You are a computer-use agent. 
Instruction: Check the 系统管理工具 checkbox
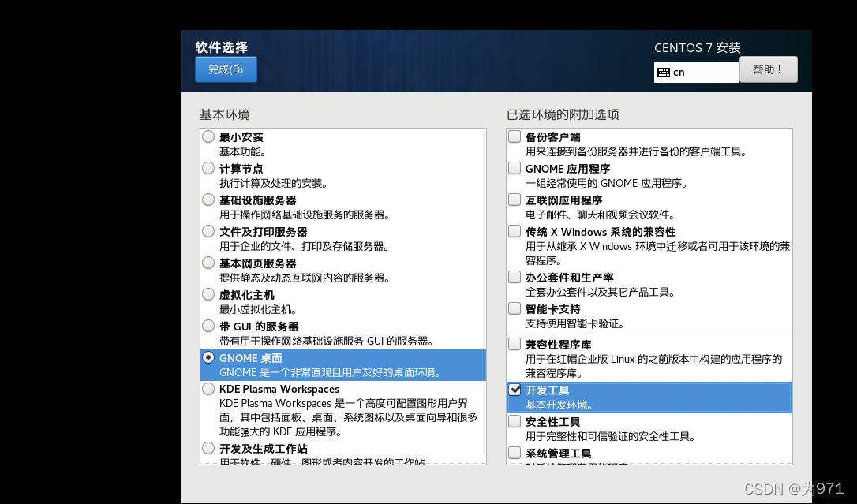pos(515,454)
